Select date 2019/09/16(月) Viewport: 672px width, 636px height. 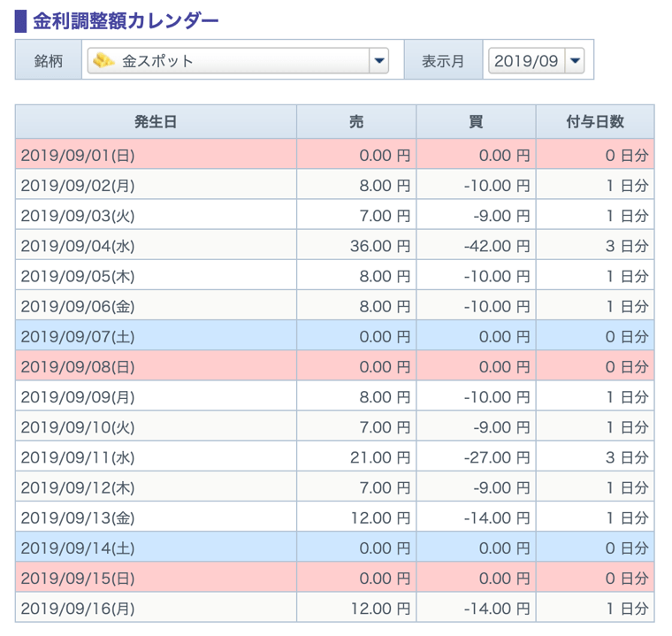pos(78,609)
